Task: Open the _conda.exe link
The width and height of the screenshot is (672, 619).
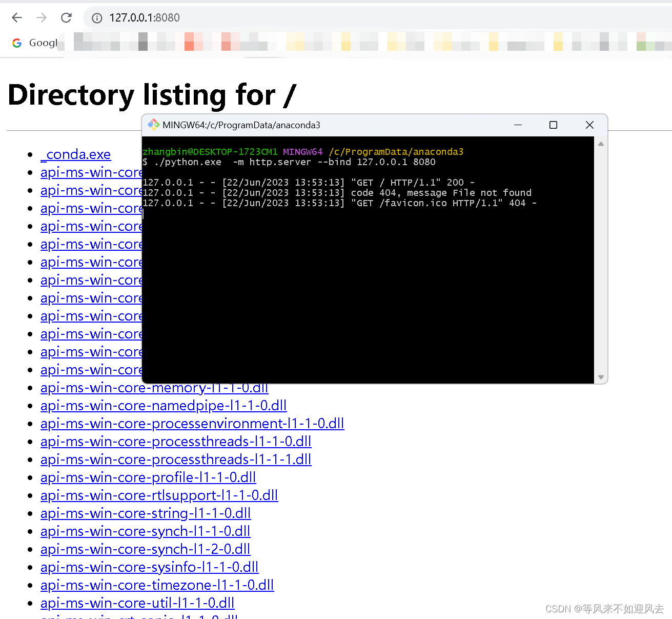Action: 76,154
